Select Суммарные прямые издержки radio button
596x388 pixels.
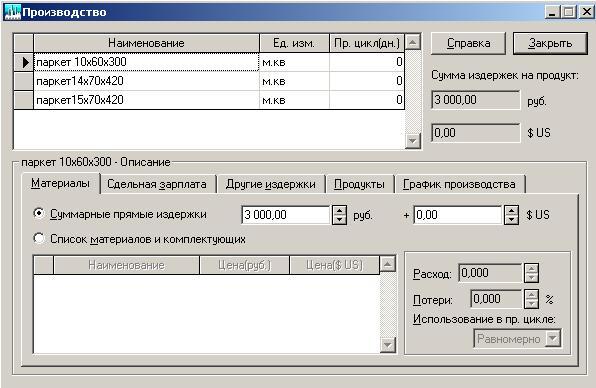click(x=39, y=213)
